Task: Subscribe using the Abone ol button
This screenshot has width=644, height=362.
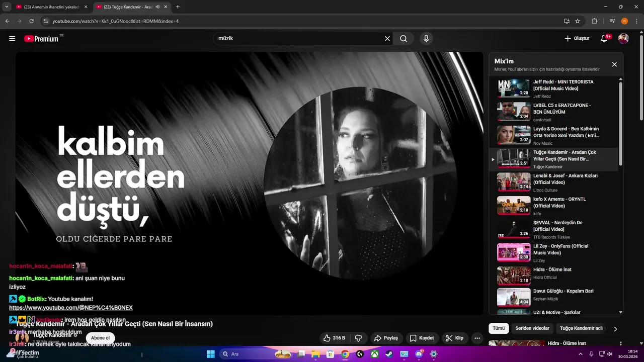Action: pyautogui.click(x=100, y=338)
